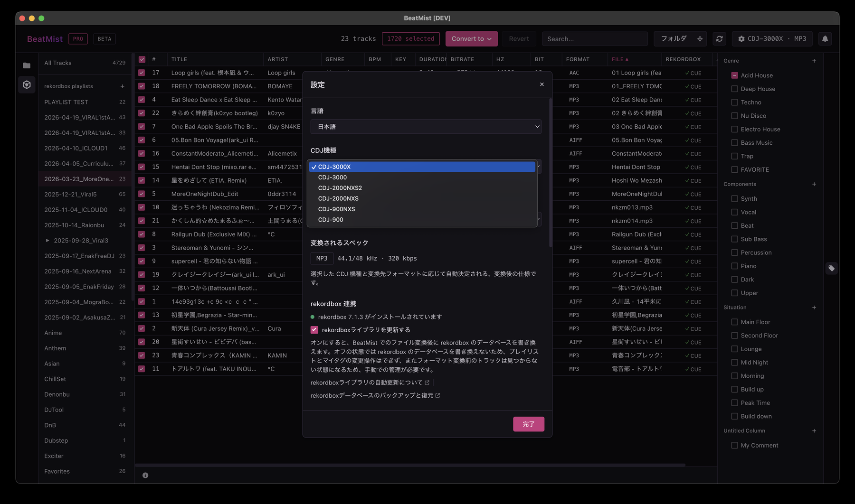The width and height of the screenshot is (855, 504).
Task: Choose CDJ-3000X in the model list
Action: point(422,167)
